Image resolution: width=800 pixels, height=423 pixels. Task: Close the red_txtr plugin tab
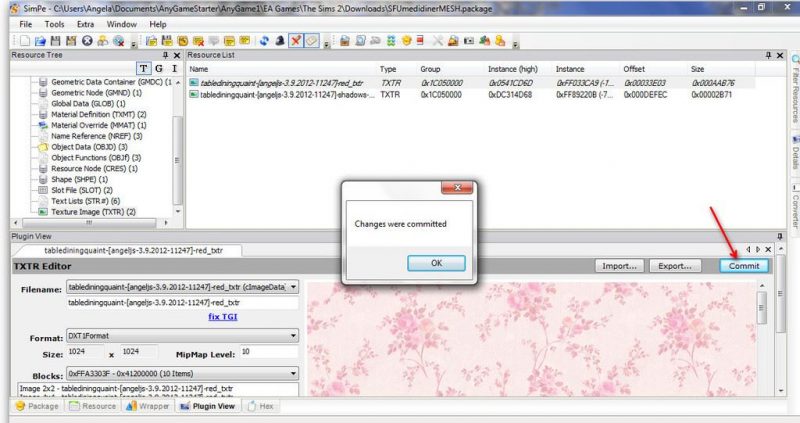(x=768, y=250)
